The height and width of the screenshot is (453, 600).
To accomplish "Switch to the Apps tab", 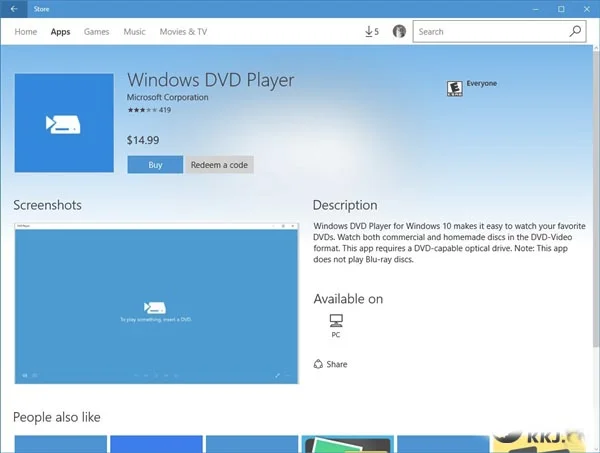I will tap(60, 32).
